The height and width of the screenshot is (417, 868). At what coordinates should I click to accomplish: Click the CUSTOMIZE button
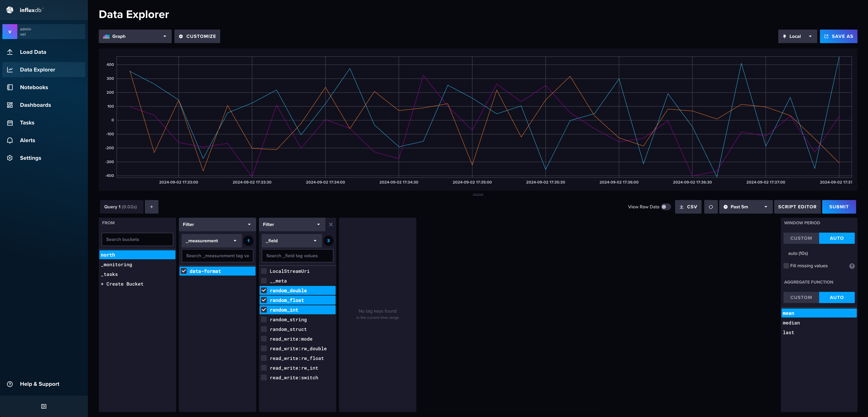[197, 36]
